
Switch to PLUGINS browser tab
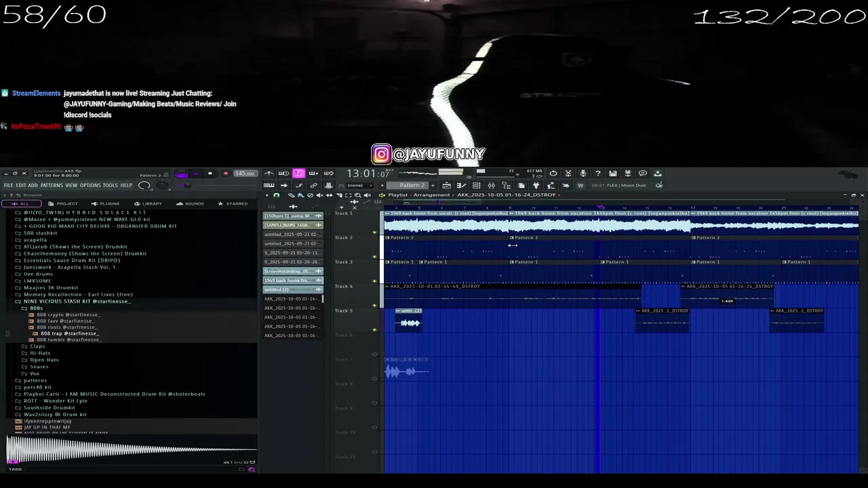104,203
